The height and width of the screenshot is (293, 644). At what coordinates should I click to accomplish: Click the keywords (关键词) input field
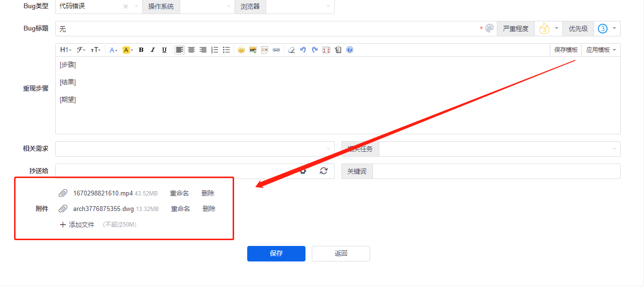click(496, 171)
